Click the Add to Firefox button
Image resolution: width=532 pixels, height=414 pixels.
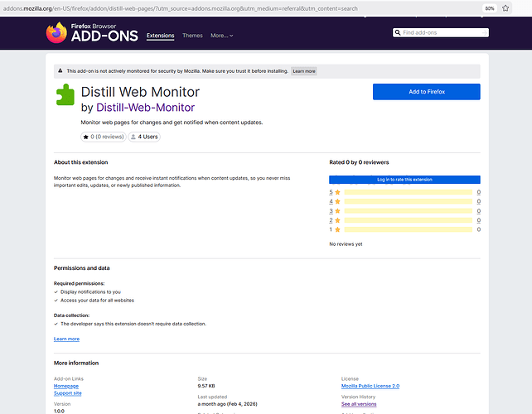coord(426,92)
